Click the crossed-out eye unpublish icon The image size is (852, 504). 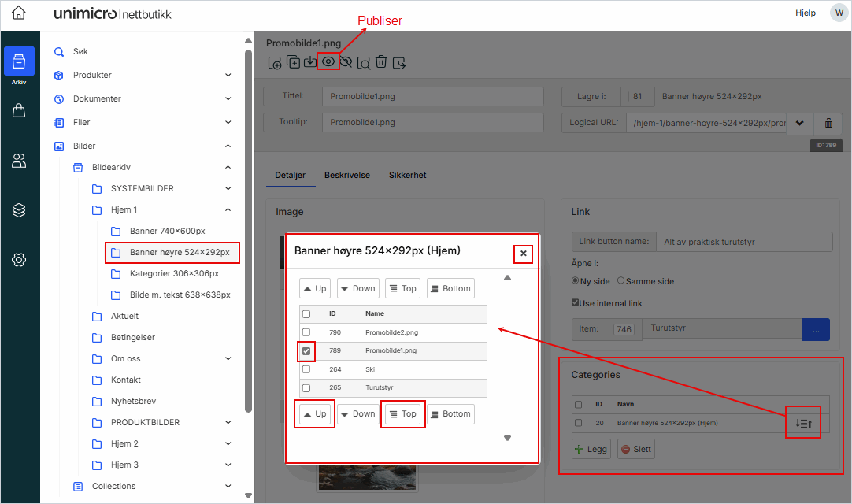pos(346,61)
